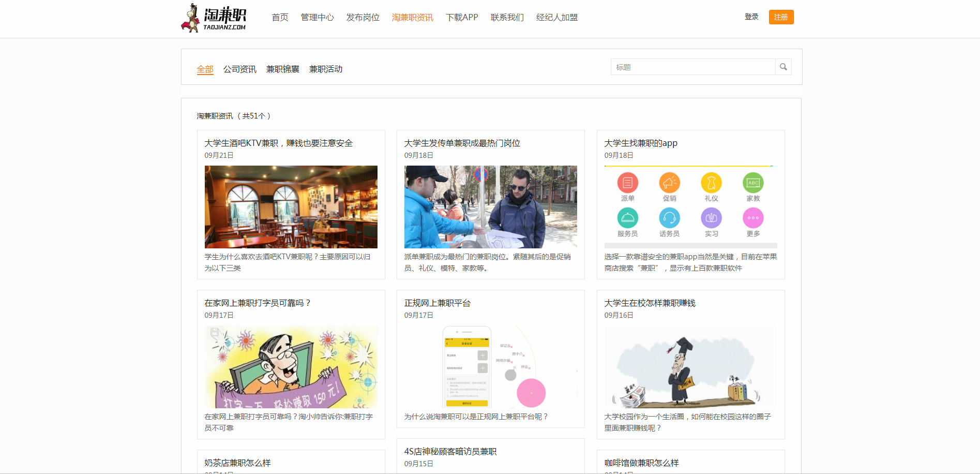Click the 09月16日 date label

(619, 315)
